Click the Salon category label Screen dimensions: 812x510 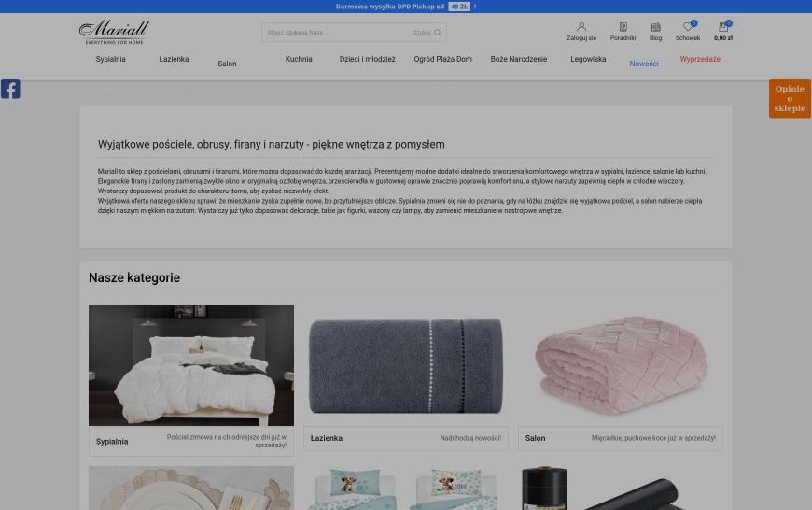[x=535, y=438]
